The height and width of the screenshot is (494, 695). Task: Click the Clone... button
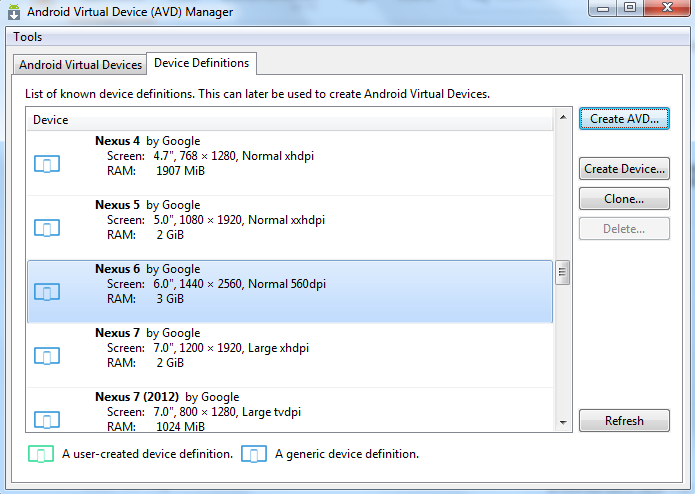[624, 199]
